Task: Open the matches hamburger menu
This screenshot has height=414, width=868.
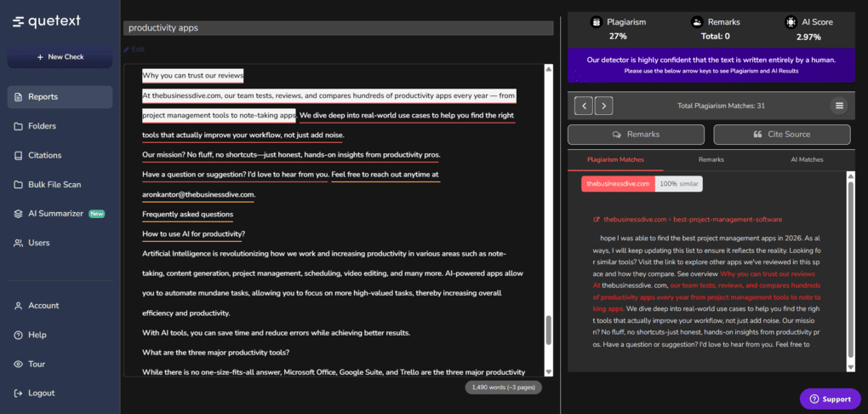Action: click(839, 106)
